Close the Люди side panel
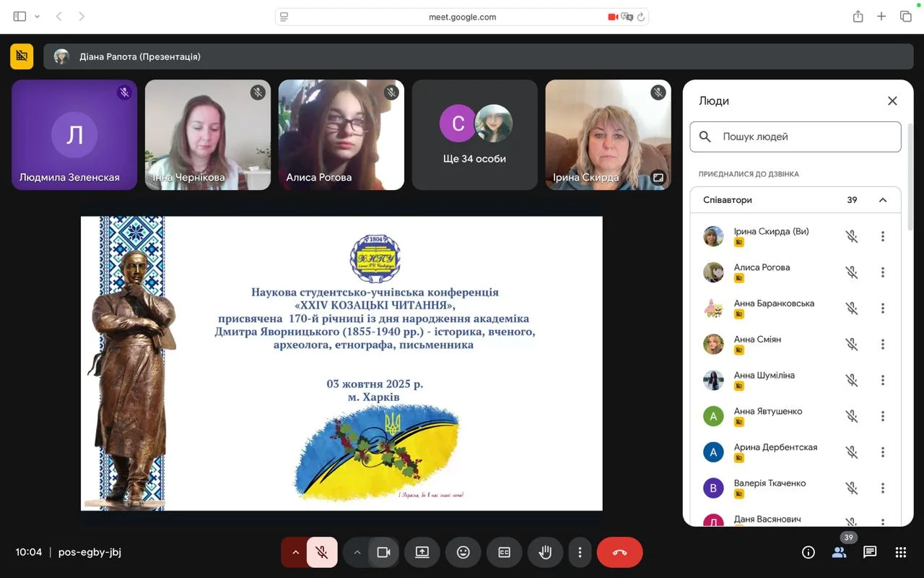Viewport: 924px width, 578px height. pyautogui.click(x=892, y=101)
